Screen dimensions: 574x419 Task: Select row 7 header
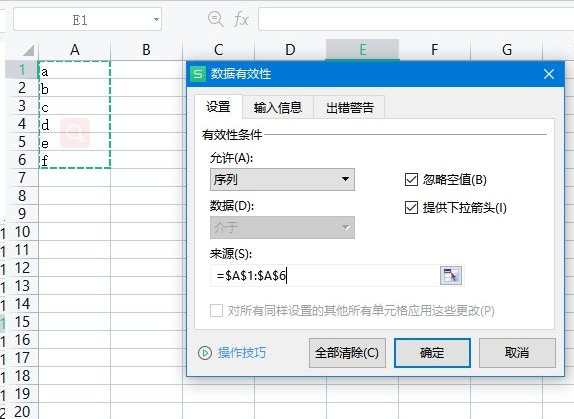pos(22,177)
